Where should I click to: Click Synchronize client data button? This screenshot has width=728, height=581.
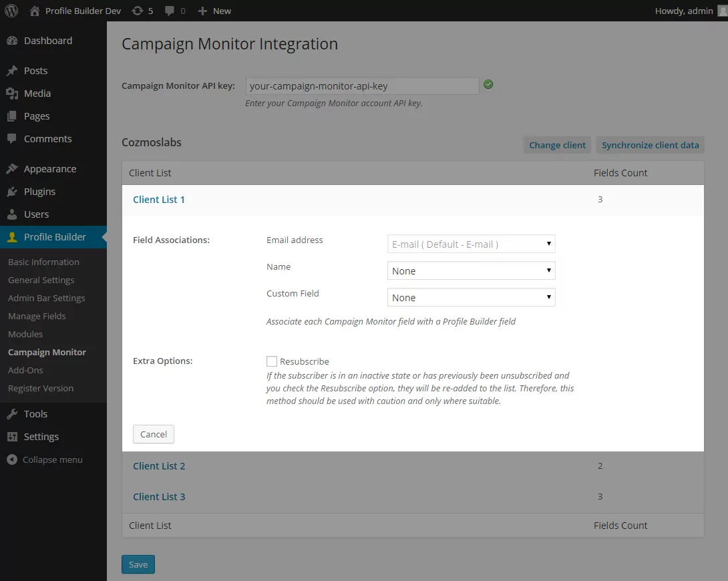pyautogui.click(x=650, y=145)
